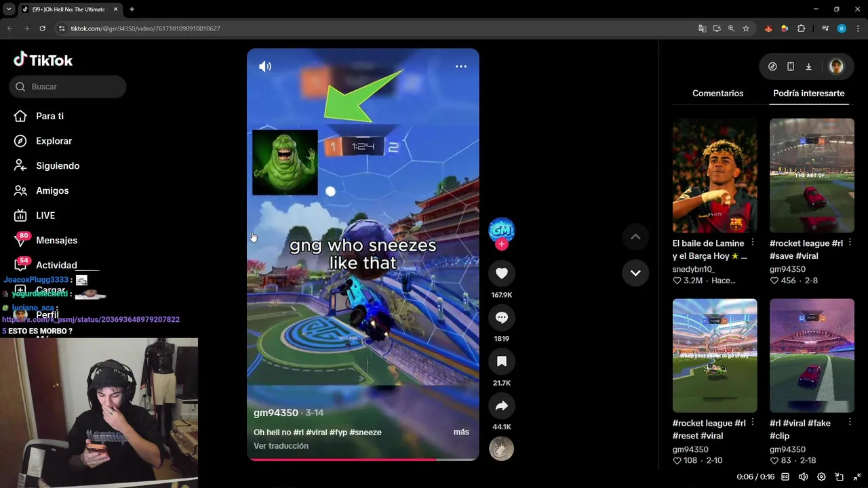868x488 pixels.
Task: Click the #sneeze hashtag in the caption
Action: [x=366, y=432]
